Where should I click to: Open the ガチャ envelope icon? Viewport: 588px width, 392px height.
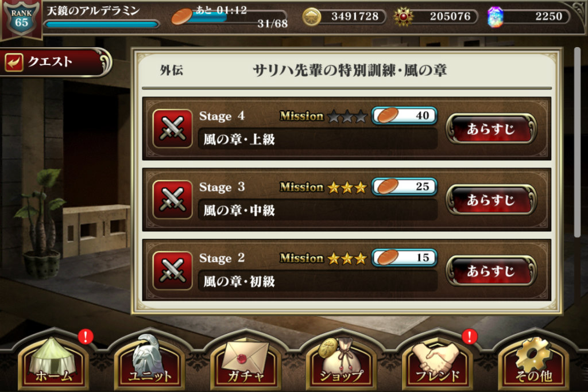click(245, 360)
